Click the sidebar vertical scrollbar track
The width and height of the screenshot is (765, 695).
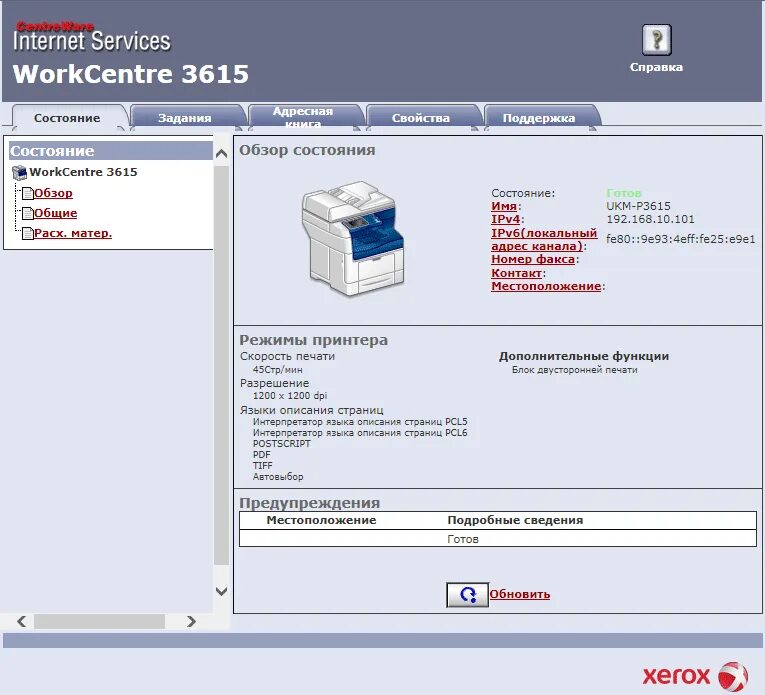point(221,366)
